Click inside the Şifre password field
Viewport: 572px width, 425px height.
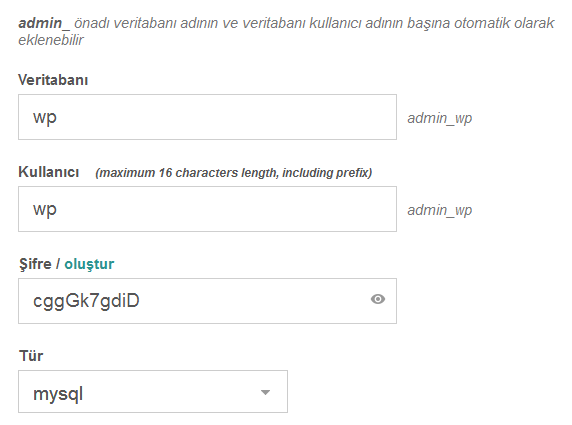(207, 301)
